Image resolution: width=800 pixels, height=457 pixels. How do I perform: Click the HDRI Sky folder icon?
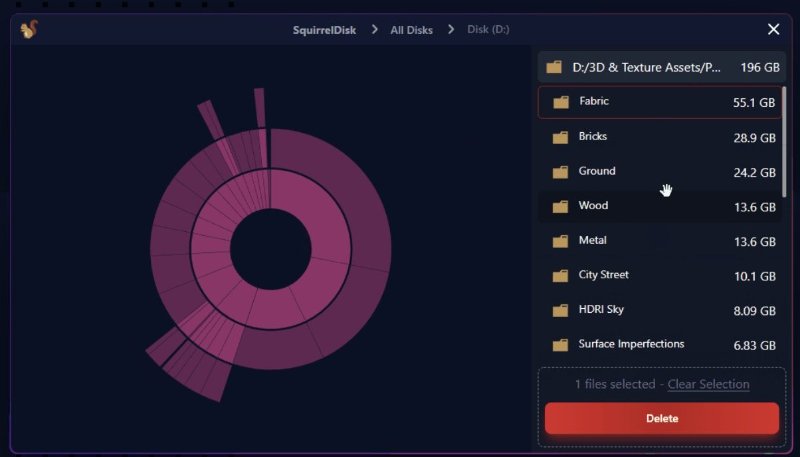[x=560, y=311]
